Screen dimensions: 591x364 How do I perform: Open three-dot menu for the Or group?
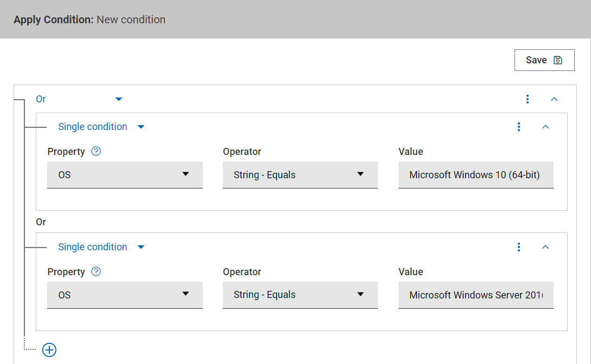click(x=528, y=99)
